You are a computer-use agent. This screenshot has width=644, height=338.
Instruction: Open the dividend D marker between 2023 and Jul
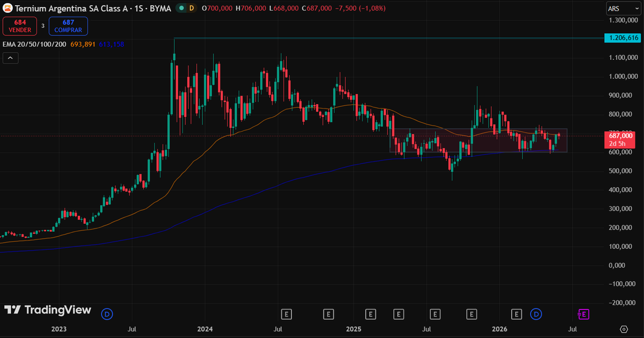tap(107, 313)
